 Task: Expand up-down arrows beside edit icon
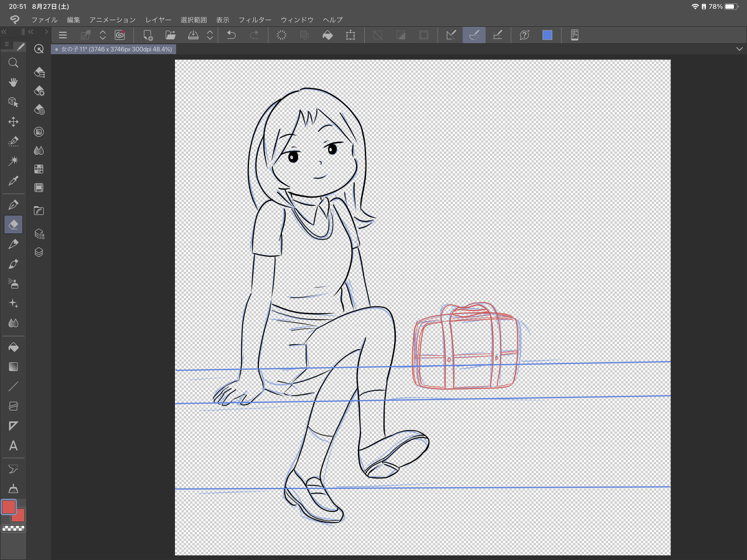(x=103, y=35)
